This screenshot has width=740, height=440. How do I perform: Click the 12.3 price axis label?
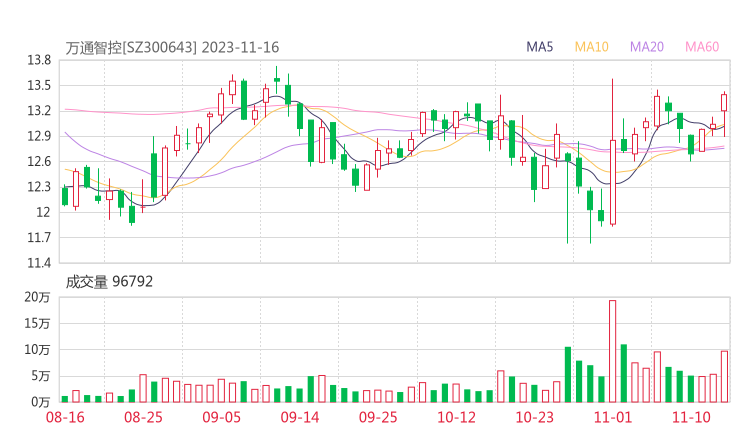39,187
